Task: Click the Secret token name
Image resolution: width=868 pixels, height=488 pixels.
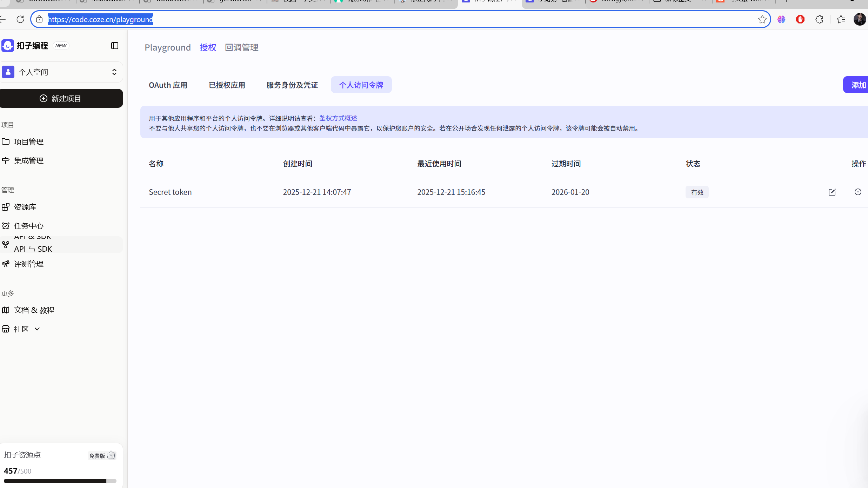Action: (x=170, y=192)
